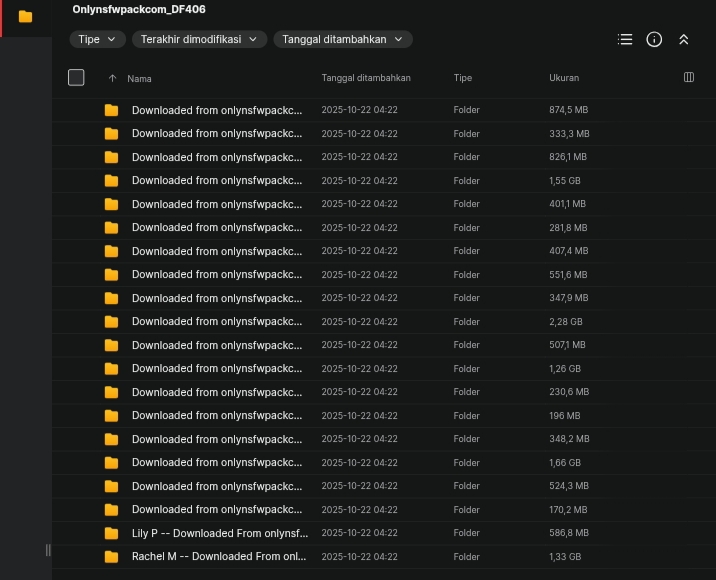Viewport: 716px width, 580px height.
Task: Click the Ukuran column header
Action: tap(564, 78)
